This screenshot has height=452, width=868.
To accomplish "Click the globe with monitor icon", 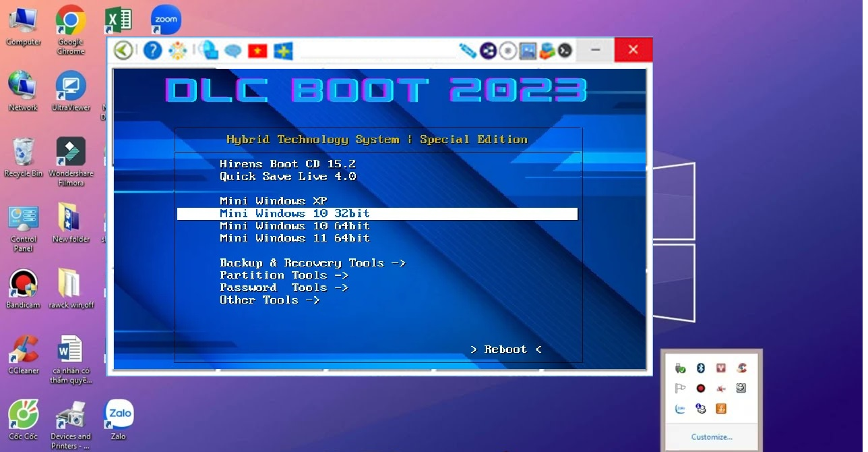I will [x=209, y=51].
